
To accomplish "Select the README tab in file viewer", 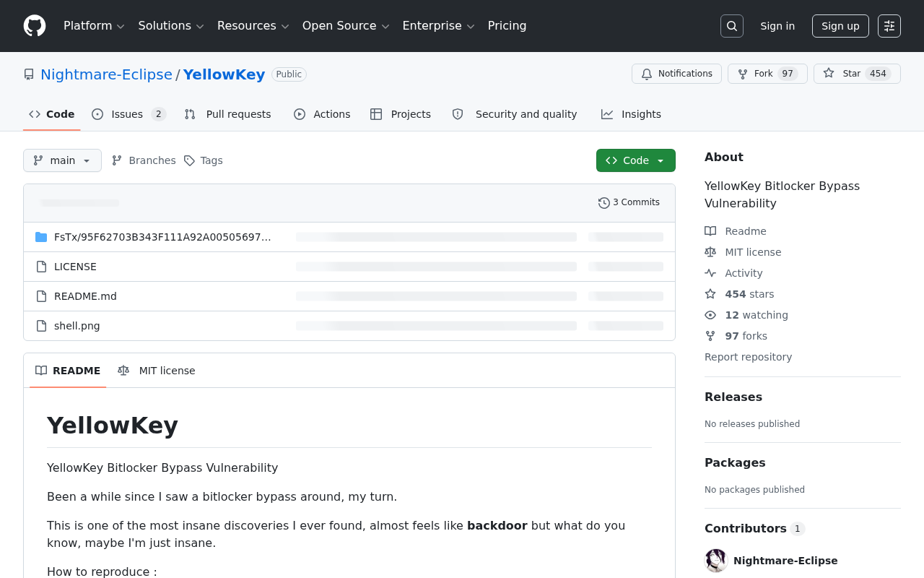I will click(x=68, y=371).
